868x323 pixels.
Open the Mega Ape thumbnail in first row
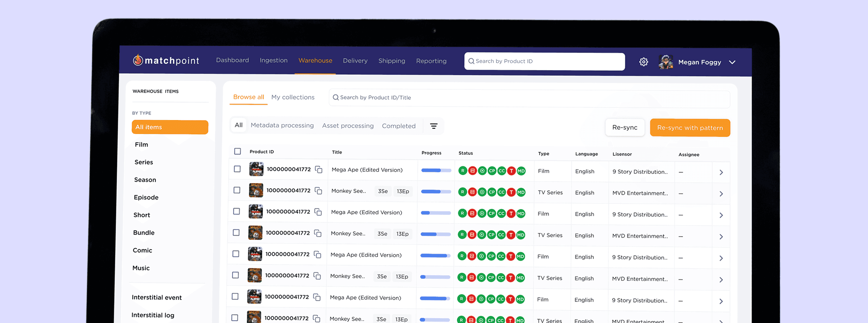pos(256,169)
